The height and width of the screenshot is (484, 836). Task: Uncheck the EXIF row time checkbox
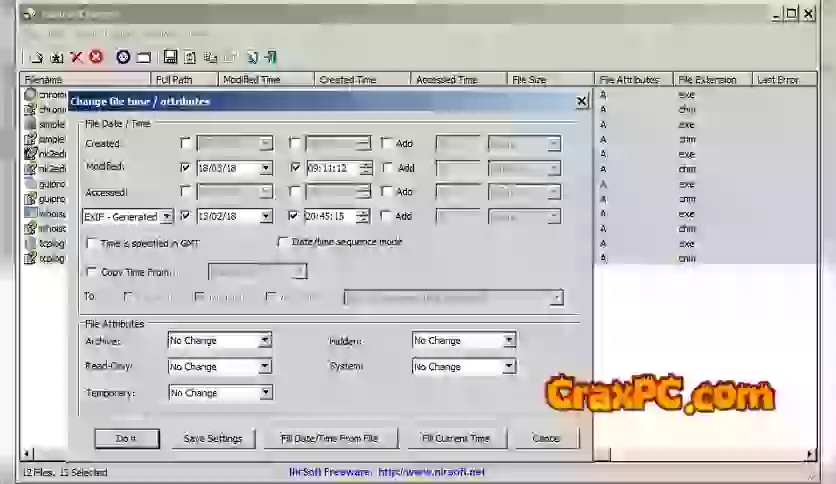(293, 215)
